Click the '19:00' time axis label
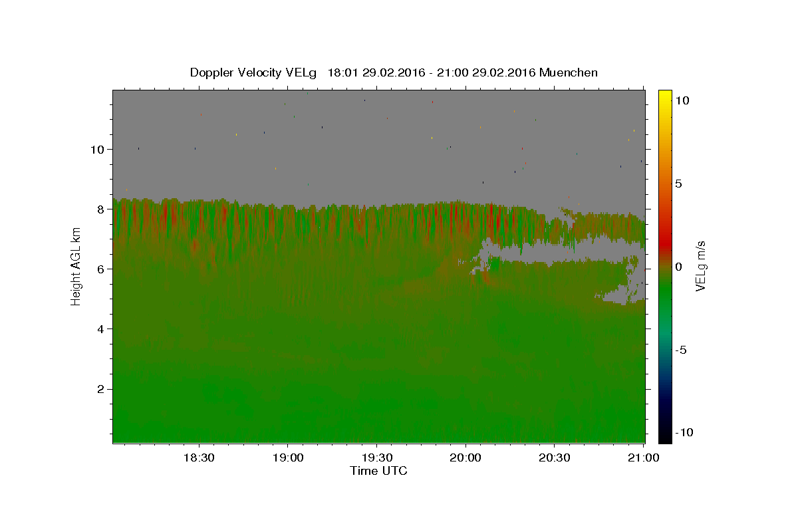The width and height of the screenshot is (798, 532). pyautogui.click(x=288, y=458)
